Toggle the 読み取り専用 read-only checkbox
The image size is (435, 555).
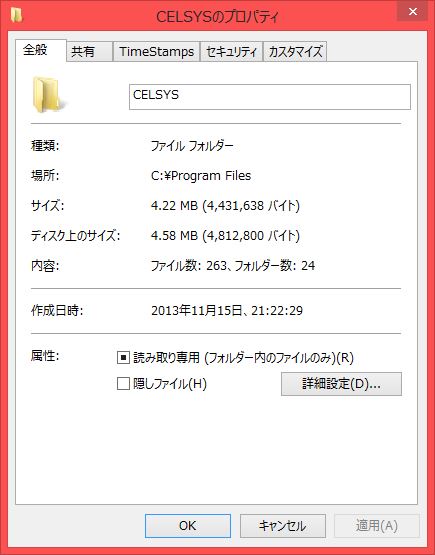pyautogui.click(x=123, y=357)
